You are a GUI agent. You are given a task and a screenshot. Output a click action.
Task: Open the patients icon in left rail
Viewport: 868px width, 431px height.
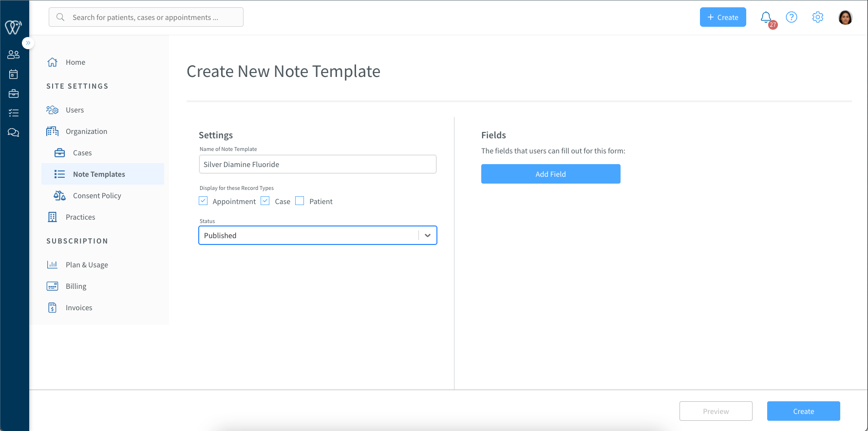pyautogui.click(x=14, y=55)
